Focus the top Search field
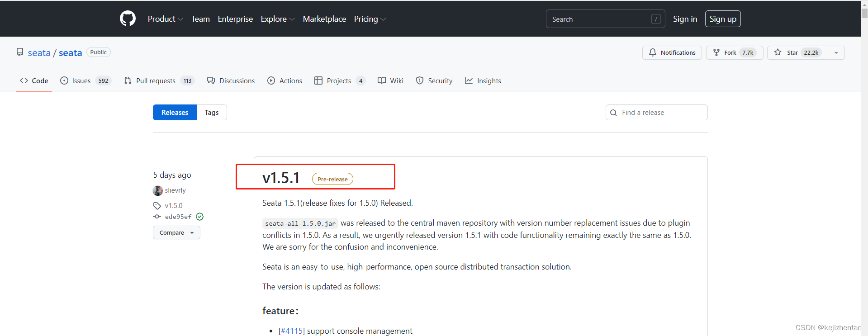This screenshot has height=336, width=868. coord(605,19)
